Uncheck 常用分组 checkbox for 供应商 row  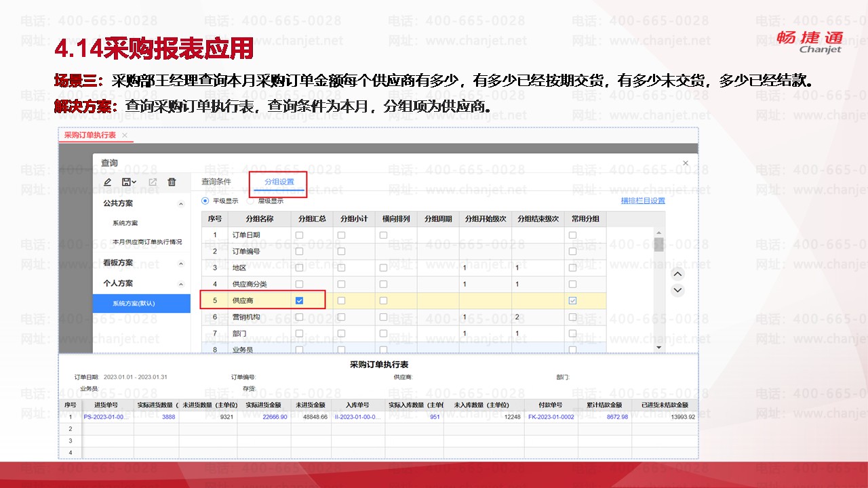click(x=572, y=300)
